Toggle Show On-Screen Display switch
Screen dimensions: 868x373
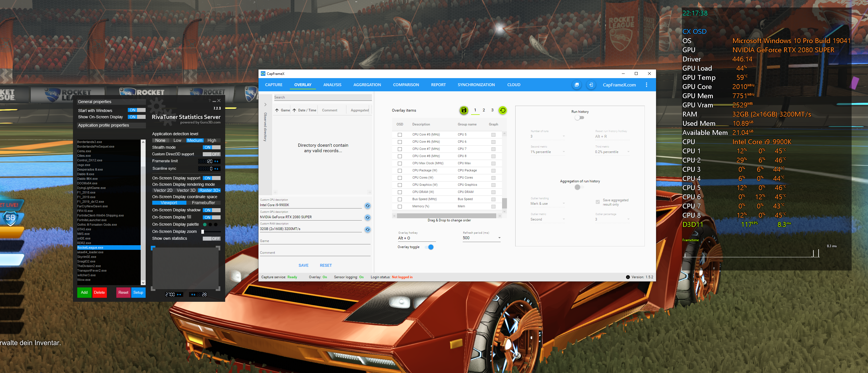(x=137, y=117)
